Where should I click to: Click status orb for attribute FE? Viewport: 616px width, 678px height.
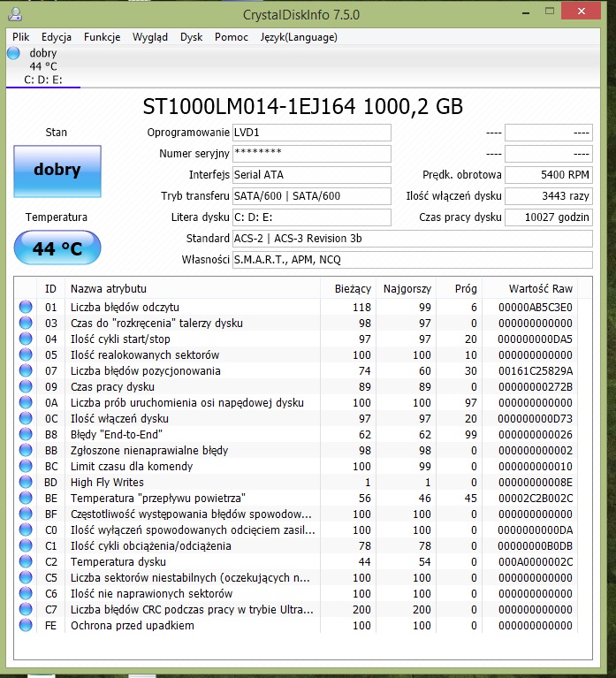26,626
